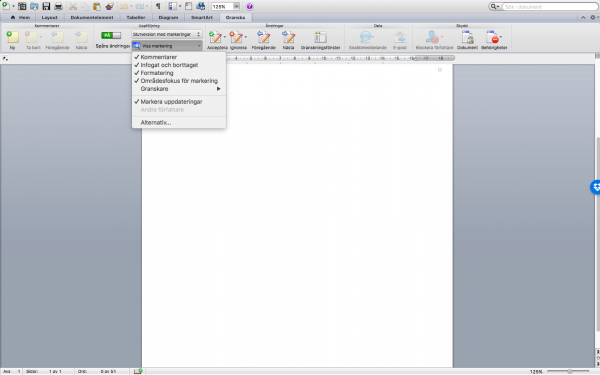Open the Dokumentelement tab
The width and height of the screenshot is (600, 375).
tap(92, 18)
